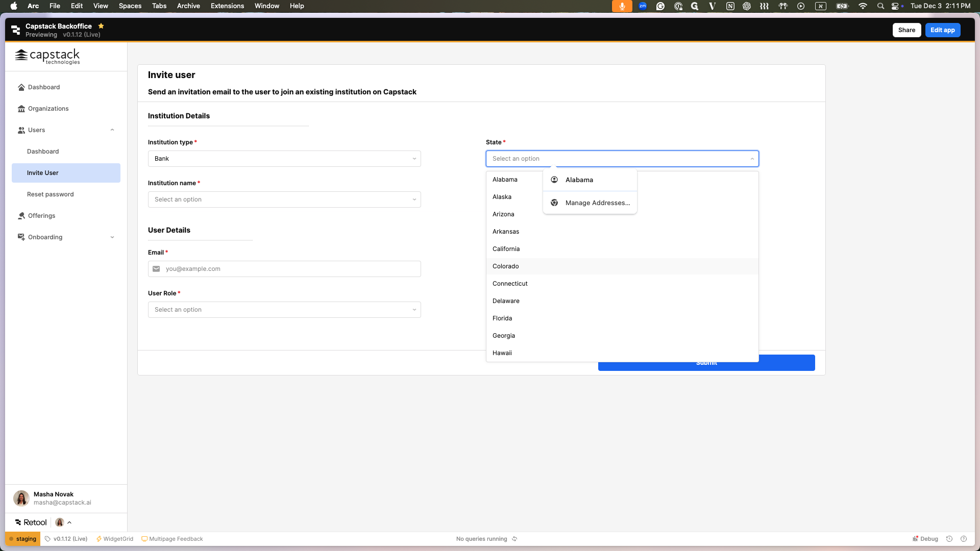Click the WidgetGrid lightning item
This screenshot has height=551, width=980.
pos(115,539)
